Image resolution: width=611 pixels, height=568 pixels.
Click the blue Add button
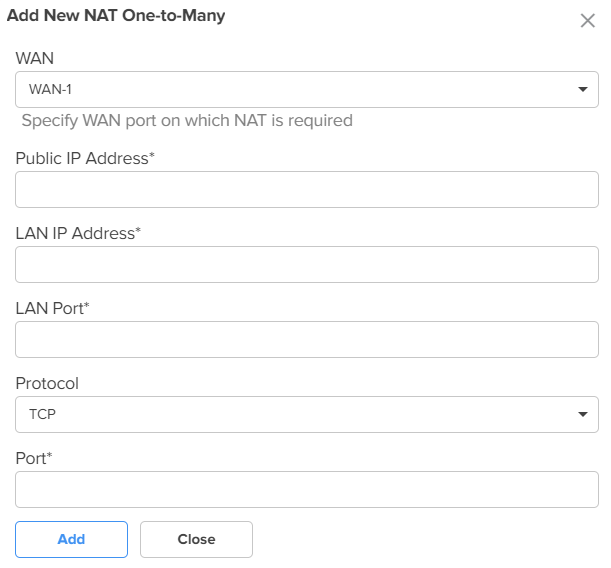tap(71, 539)
